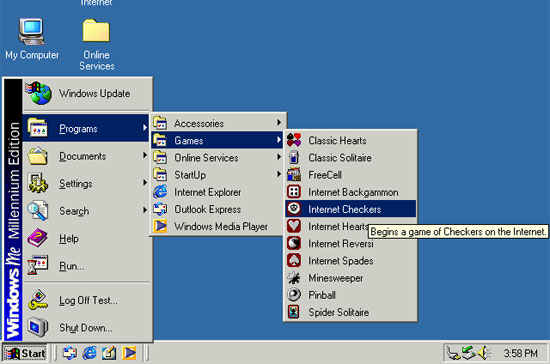Click the Classic Solitaire label
Image resolution: width=550 pixels, height=364 pixels.
(x=340, y=158)
